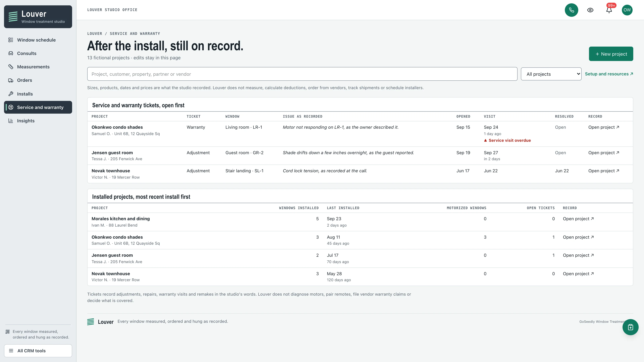The image size is (644, 362).
Task: Click the Service visit overdue alert text
Action: click(x=509, y=140)
